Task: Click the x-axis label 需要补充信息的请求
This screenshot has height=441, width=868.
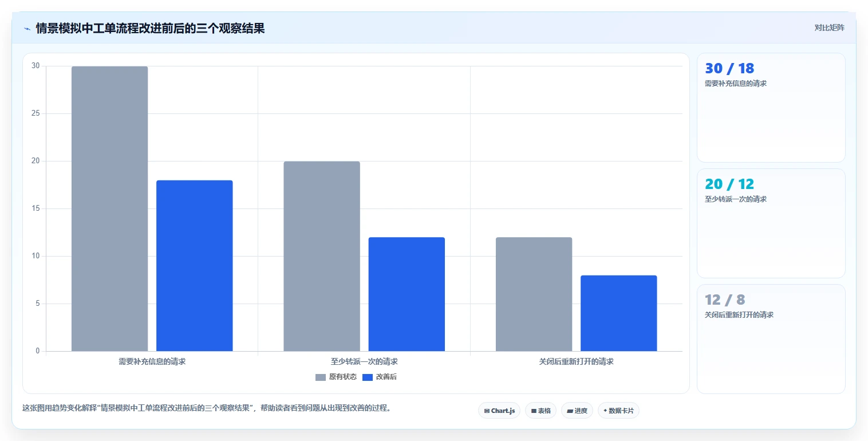Action: point(152,362)
